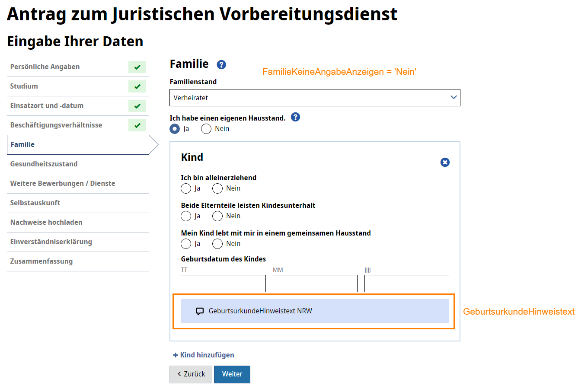Focus the TT day field for Geburtsdatum
The width and height of the screenshot is (575, 392).
(223, 284)
